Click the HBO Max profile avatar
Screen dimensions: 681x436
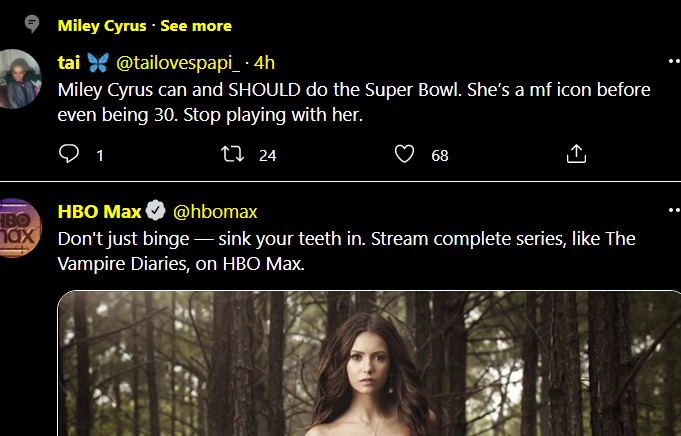(x=21, y=228)
